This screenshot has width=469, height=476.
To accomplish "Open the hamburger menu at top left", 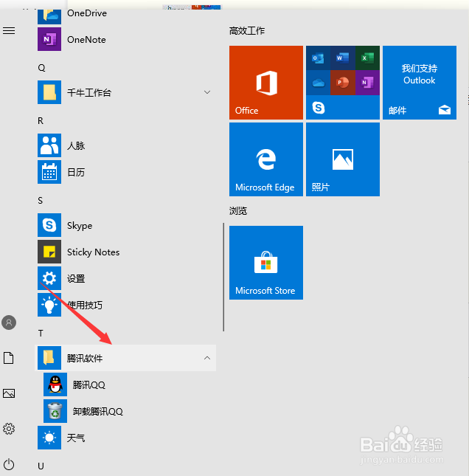I will click(9, 31).
